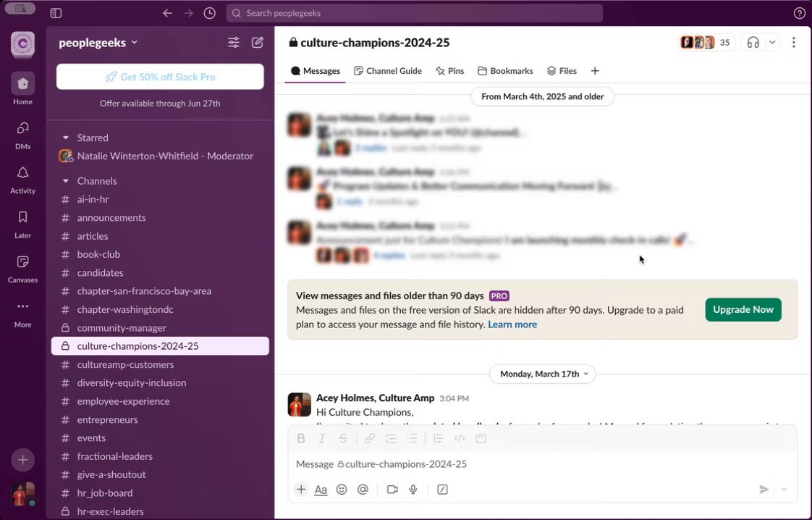Screen dimensions: 812x520
Task: Add a new tab with plus
Action: click(595, 71)
